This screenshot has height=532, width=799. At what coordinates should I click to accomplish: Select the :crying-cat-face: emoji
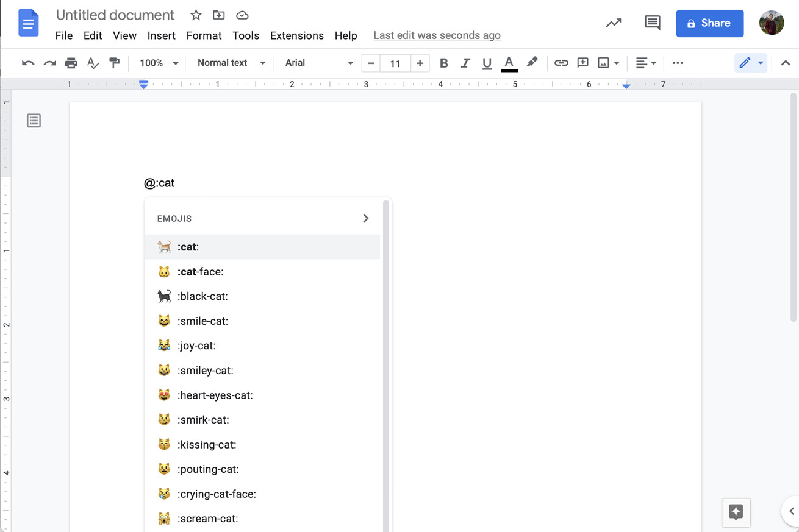pos(262,494)
